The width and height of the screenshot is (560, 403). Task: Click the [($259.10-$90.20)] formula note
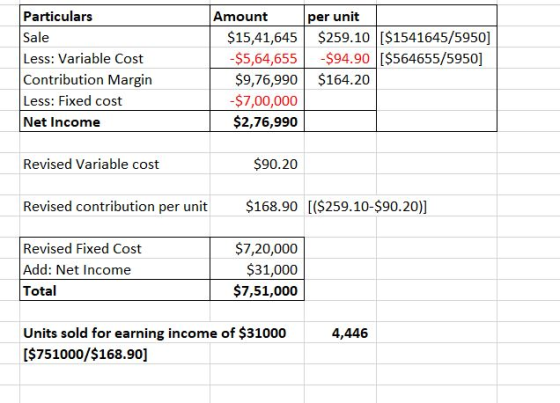point(367,206)
